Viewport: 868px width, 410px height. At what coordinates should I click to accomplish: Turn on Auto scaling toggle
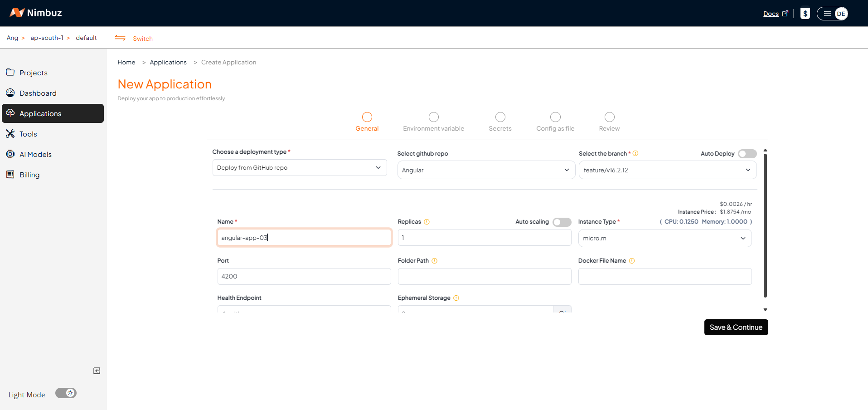click(562, 222)
